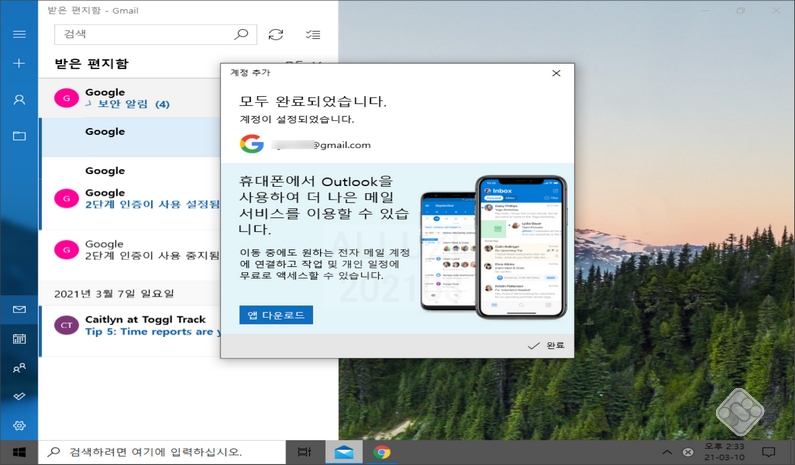Close the 계정 추가 dialog

click(556, 73)
